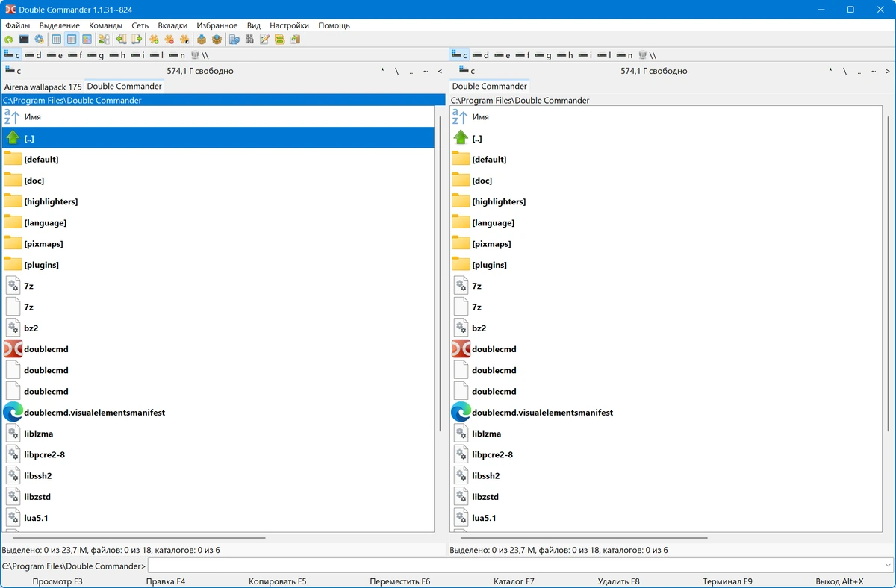This screenshot has width=896, height=588.
Task: Click Unselect group icon (star with minus)
Action: (x=169, y=40)
